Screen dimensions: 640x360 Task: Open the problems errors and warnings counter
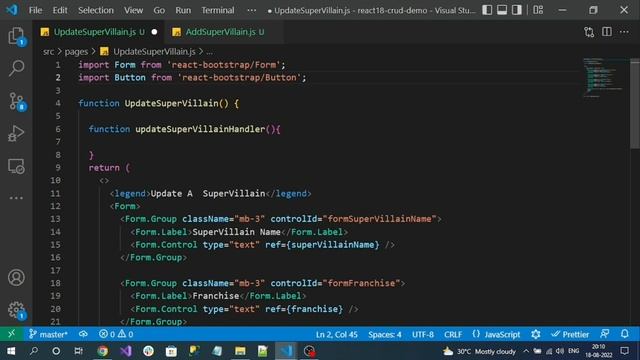click(116, 334)
